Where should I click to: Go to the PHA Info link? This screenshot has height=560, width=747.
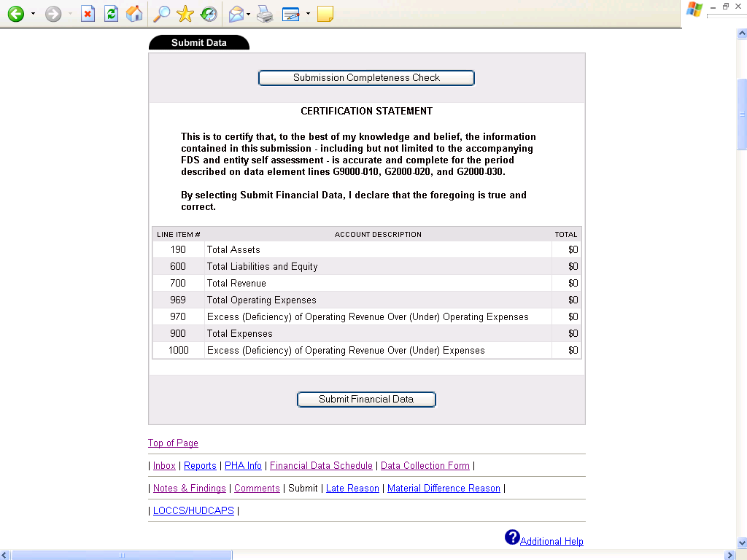click(243, 465)
